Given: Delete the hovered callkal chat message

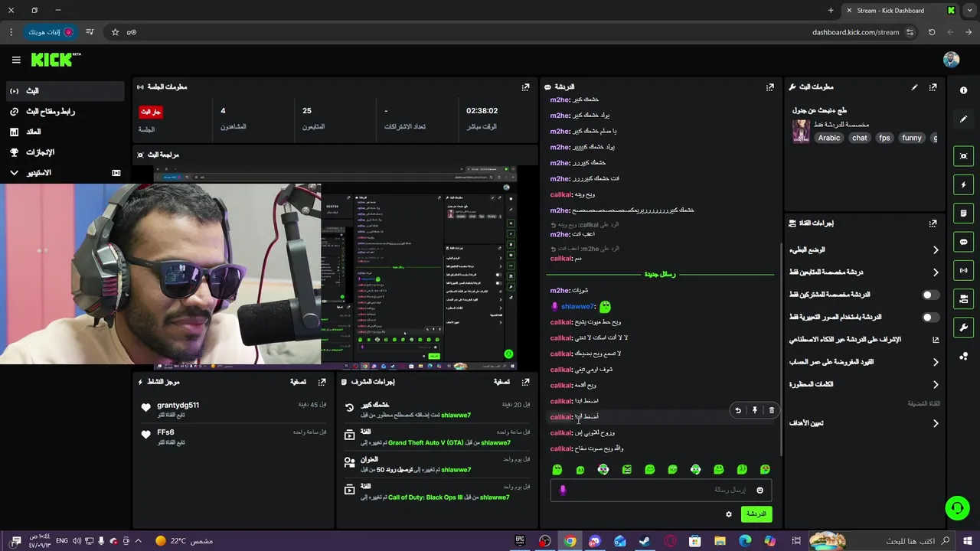Looking at the screenshot, I should 771,410.
